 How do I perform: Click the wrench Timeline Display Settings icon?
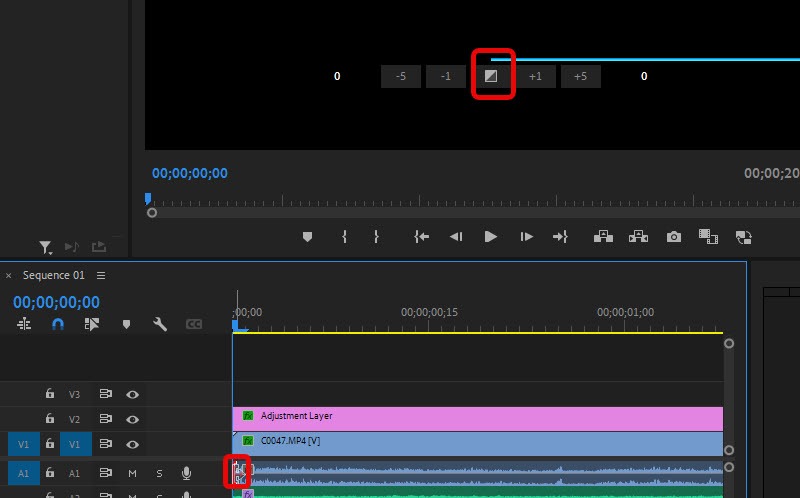coord(159,324)
